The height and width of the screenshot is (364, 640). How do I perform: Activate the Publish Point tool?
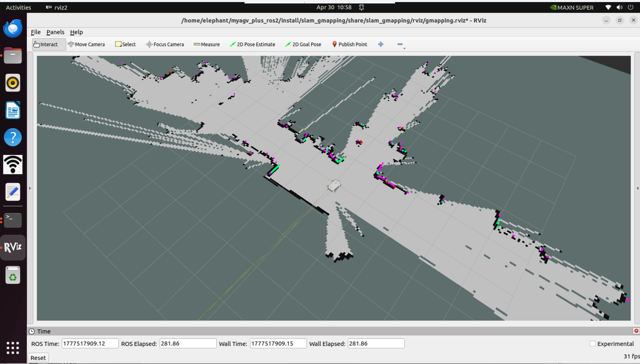pos(350,44)
